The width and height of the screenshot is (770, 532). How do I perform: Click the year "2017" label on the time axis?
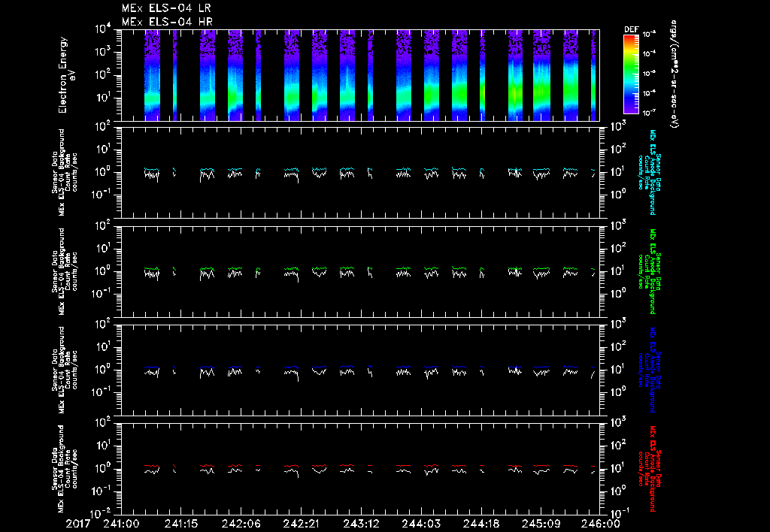(78, 524)
